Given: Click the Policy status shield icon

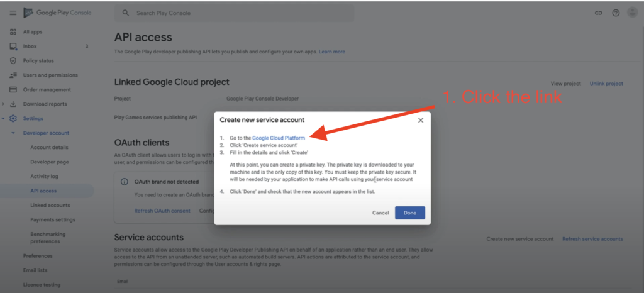Looking at the screenshot, I should pyautogui.click(x=13, y=60).
